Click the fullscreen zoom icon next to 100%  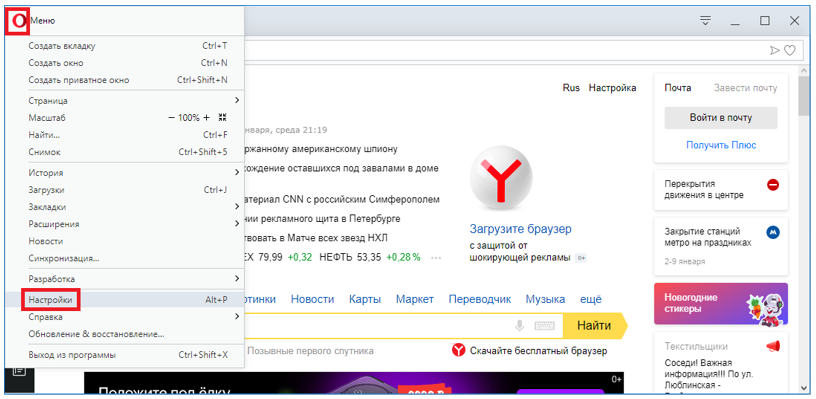(x=222, y=118)
